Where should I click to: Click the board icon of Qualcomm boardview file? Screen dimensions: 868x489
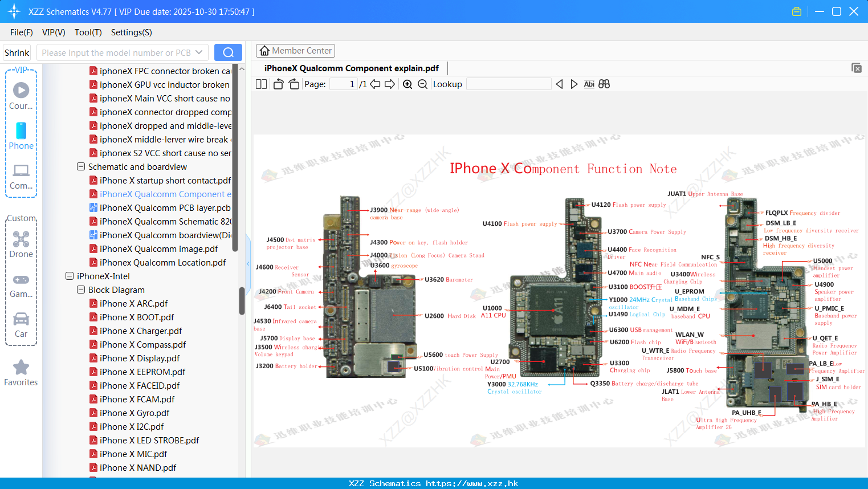(x=93, y=235)
